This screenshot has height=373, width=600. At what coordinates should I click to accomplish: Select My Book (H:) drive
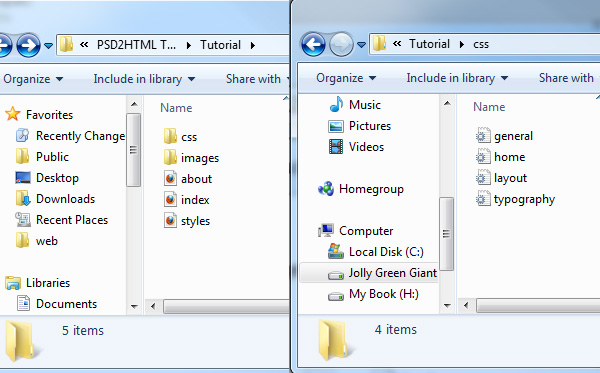click(x=373, y=294)
